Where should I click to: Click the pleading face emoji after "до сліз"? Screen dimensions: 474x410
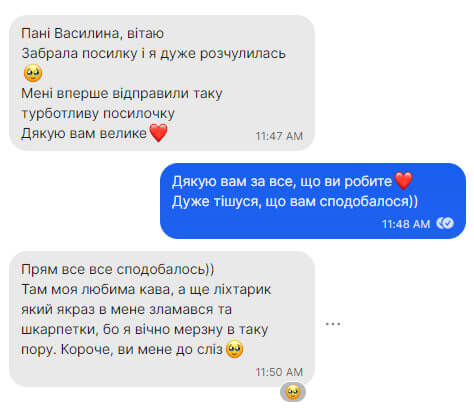click(x=235, y=349)
